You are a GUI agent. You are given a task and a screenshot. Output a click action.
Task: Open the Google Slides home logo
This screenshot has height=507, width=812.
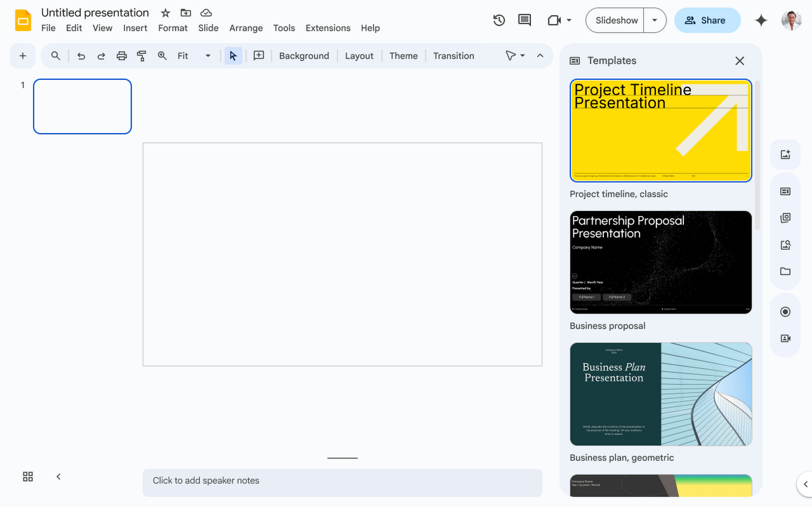tap(23, 20)
